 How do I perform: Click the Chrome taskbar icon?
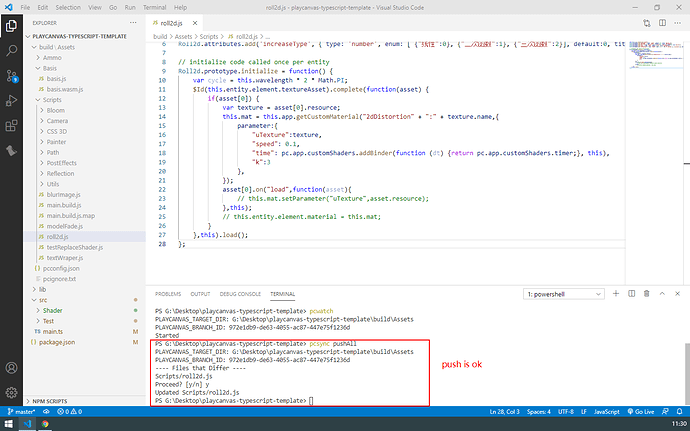click(45, 424)
